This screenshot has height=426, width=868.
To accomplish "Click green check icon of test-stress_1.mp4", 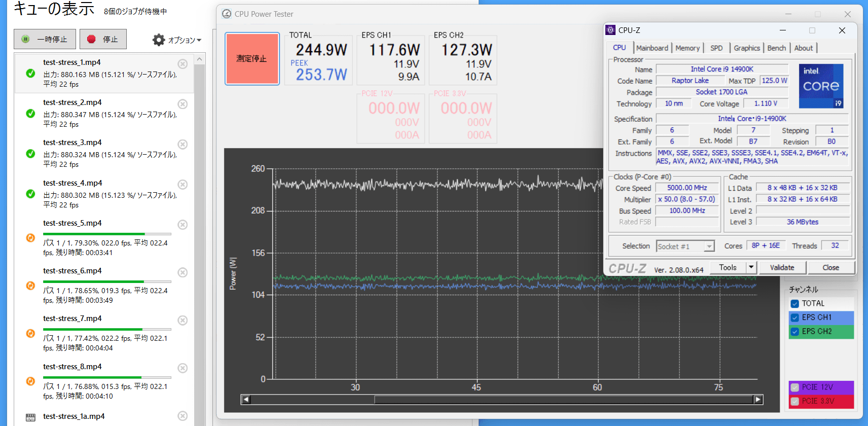I will click(30, 73).
